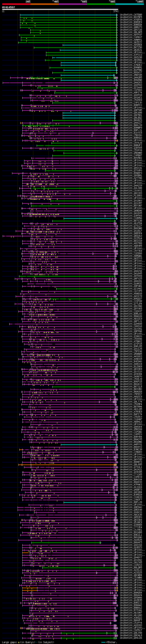Select hit UniRef100_Q8LBQ2
The width and height of the screenshot is (146, 644).
[x=131, y=118]
